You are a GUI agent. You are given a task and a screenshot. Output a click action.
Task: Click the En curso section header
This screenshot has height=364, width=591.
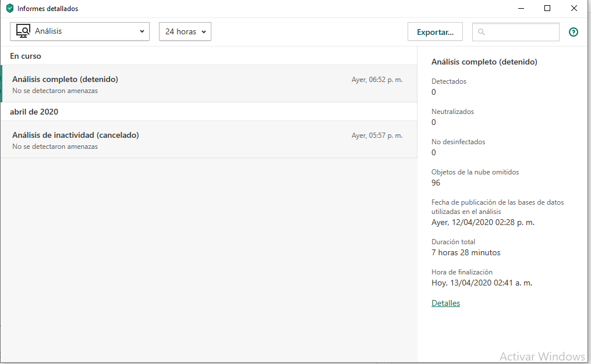tap(26, 56)
